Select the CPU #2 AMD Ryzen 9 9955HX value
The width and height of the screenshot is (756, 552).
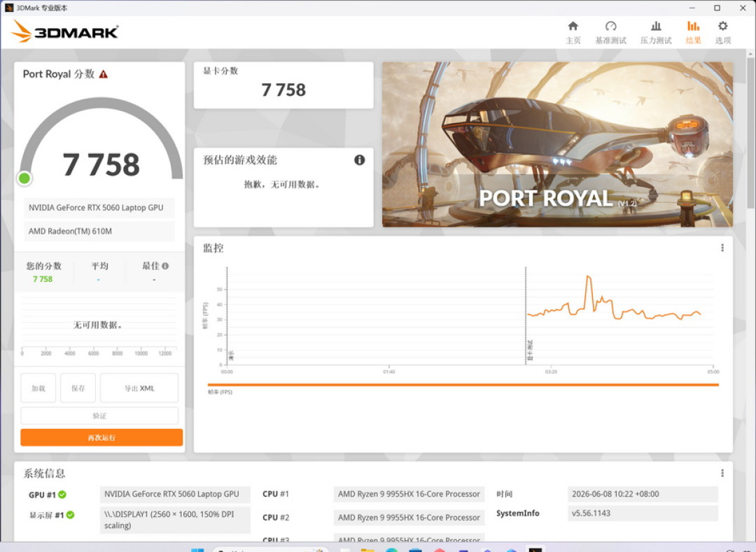tap(409, 517)
